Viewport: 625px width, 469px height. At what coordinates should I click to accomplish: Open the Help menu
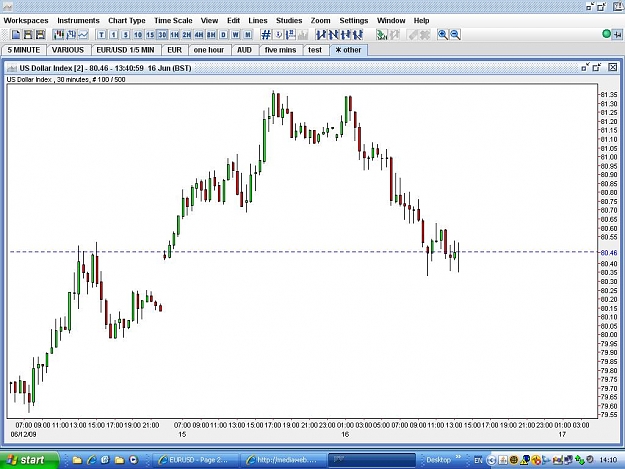(421, 20)
